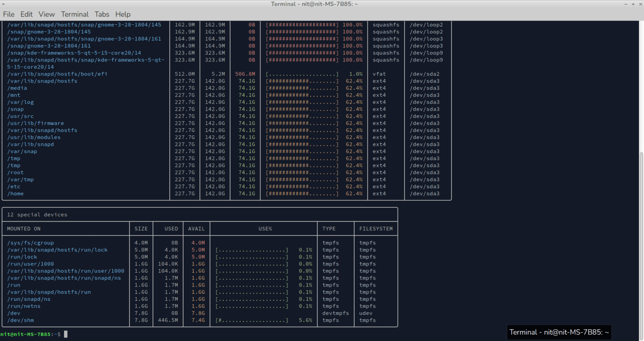Select the vfat filesystem label
Viewport: 644px width, 341px height.
point(379,74)
